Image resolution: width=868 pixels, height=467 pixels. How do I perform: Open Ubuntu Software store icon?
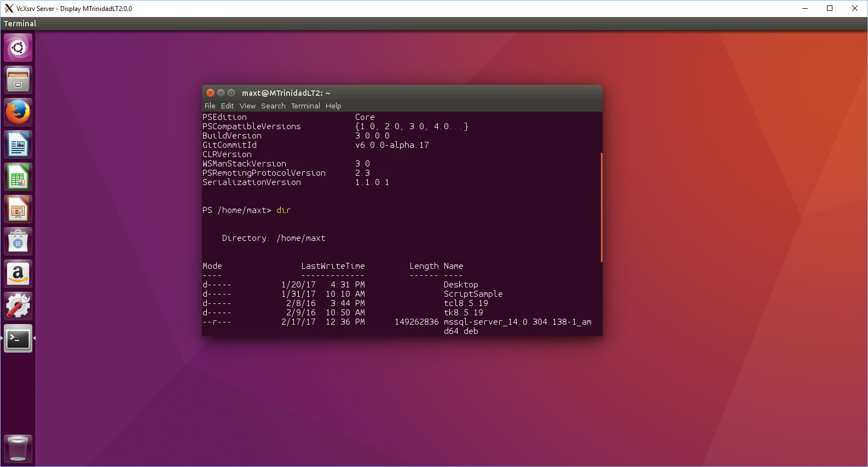pyautogui.click(x=18, y=241)
